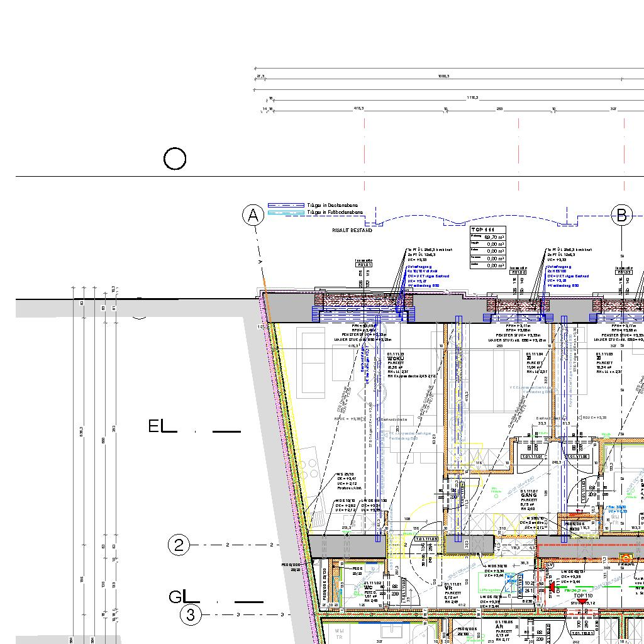The image size is (644, 644).
Task: Click the 'LW 06 40/15' annotation
Action: pyautogui.click(x=571, y=572)
